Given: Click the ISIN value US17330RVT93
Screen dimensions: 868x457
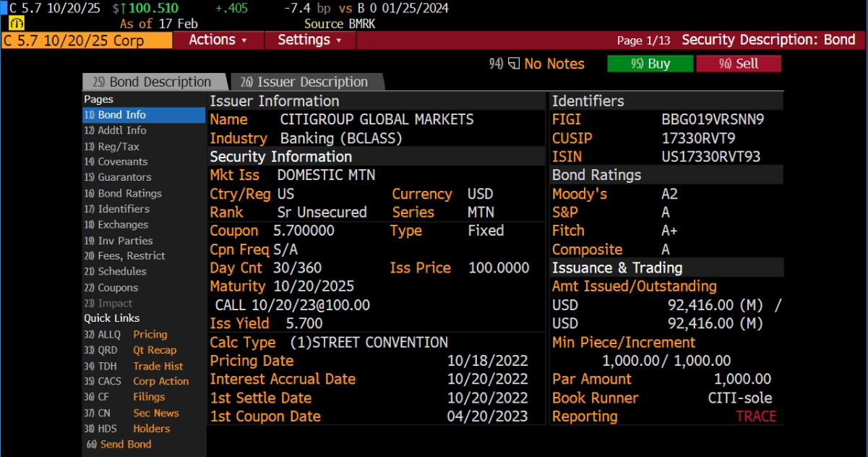Looking at the screenshot, I should (x=711, y=157).
